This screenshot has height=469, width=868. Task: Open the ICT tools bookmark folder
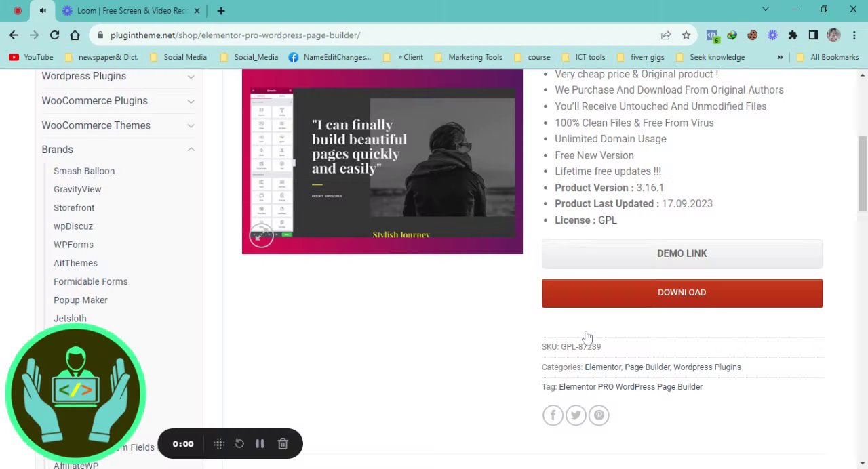[583, 57]
